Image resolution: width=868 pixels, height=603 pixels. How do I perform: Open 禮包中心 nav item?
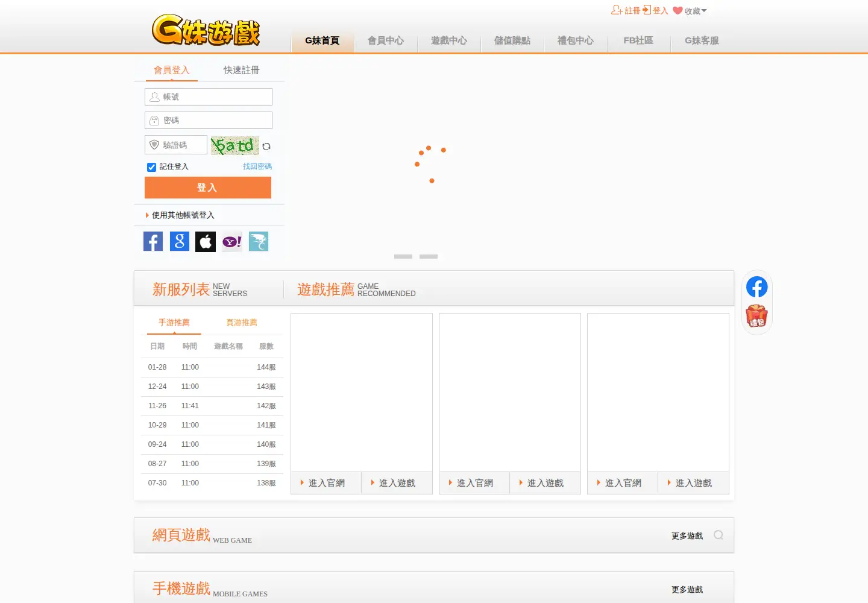[x=576, y=40]
